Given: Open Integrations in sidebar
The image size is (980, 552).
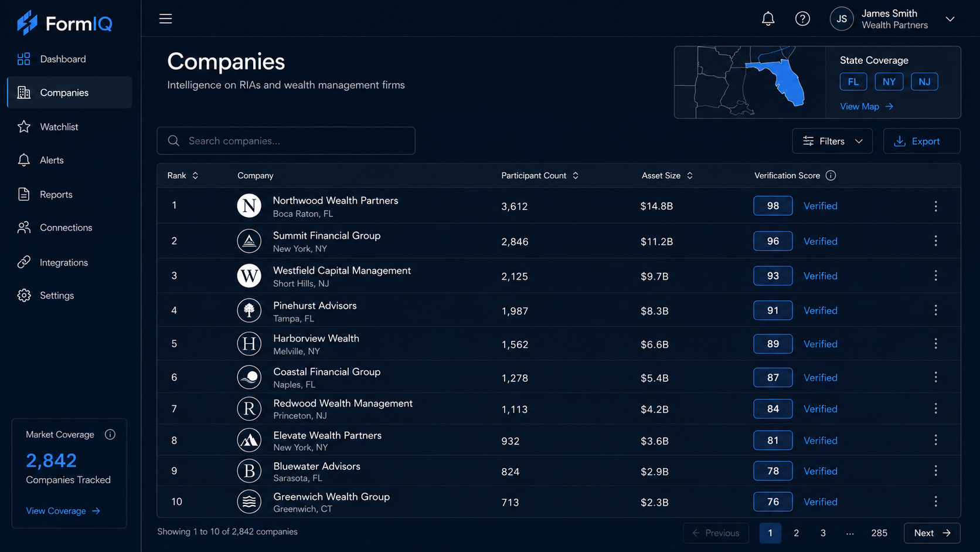Looking at the screenshot, I should click(x=69, y=262).
